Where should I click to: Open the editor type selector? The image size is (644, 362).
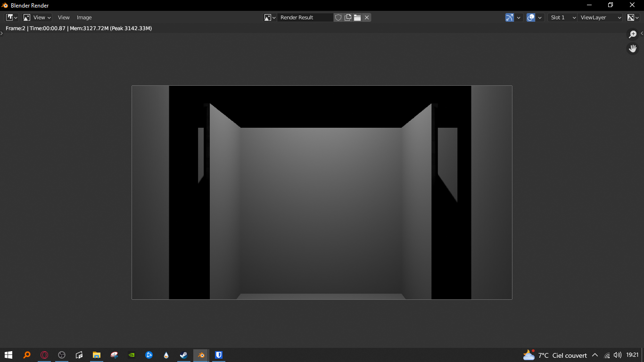pyautogui.click(x=12, y=17)
